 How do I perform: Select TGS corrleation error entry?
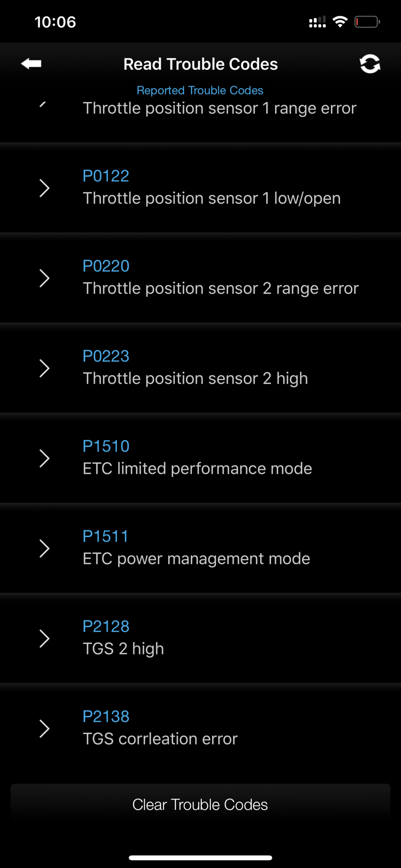[160, 739]
